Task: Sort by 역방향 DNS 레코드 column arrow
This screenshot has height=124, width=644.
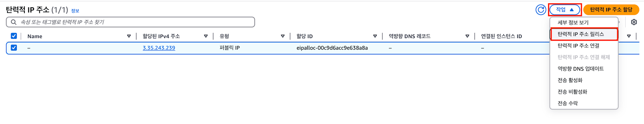Action: [x=467, y=36]
